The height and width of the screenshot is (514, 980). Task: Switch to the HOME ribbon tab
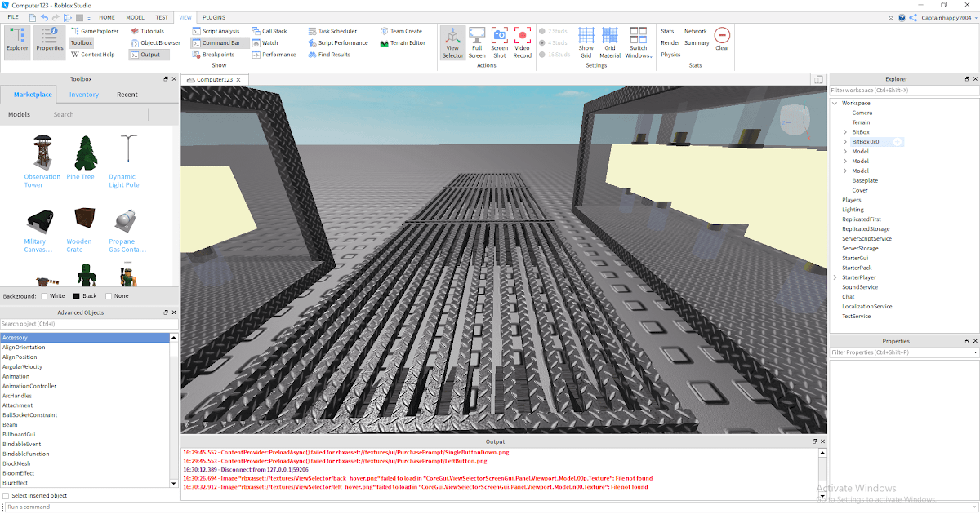[x=107, y=17]
